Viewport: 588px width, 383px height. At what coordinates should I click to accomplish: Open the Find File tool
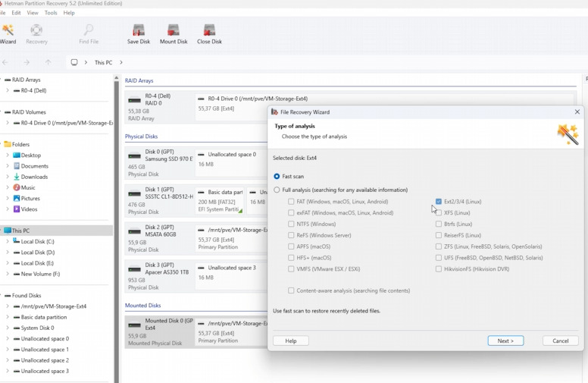coord(89,34)
